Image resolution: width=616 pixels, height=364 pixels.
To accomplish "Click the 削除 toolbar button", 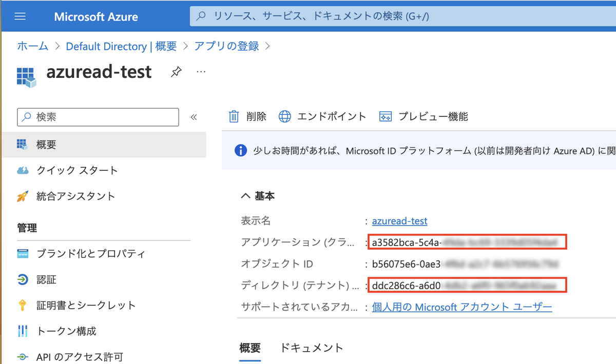I will (247, 116).
